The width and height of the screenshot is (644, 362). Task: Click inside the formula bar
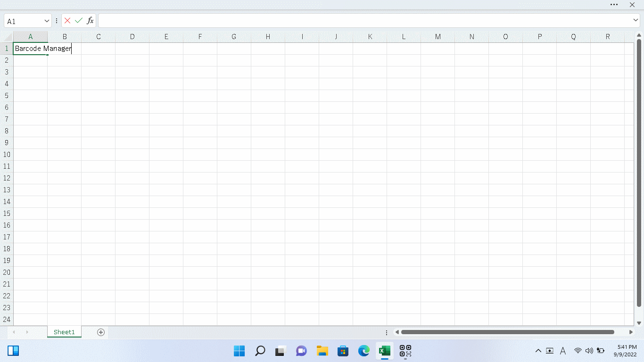(330, 20)
